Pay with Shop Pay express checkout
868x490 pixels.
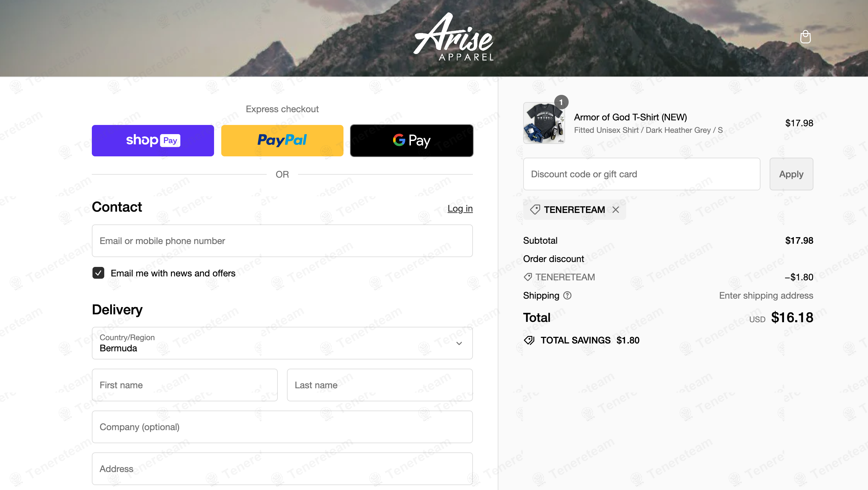point(153,141)
